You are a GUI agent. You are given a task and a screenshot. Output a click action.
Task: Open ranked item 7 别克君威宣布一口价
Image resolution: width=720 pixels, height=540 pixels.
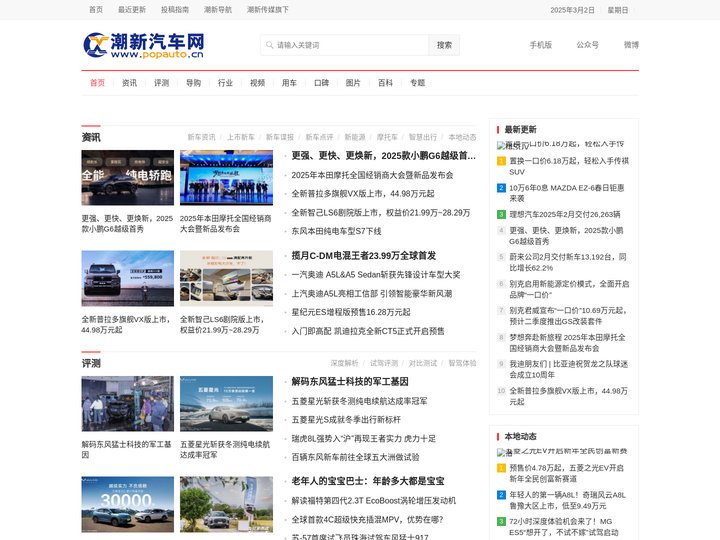coord(568,315)
